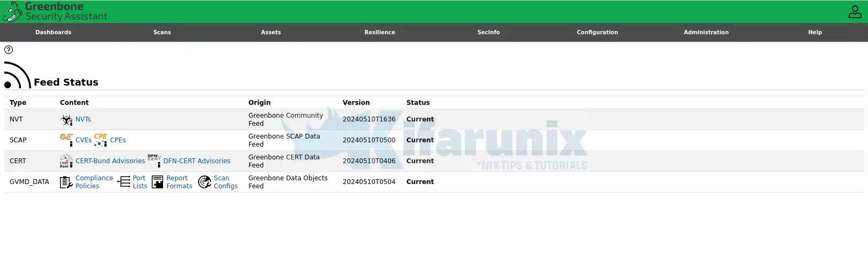Viewport: 868px width, 275px height.
Task: Open the Scans menu
Action: click(162, 32)
